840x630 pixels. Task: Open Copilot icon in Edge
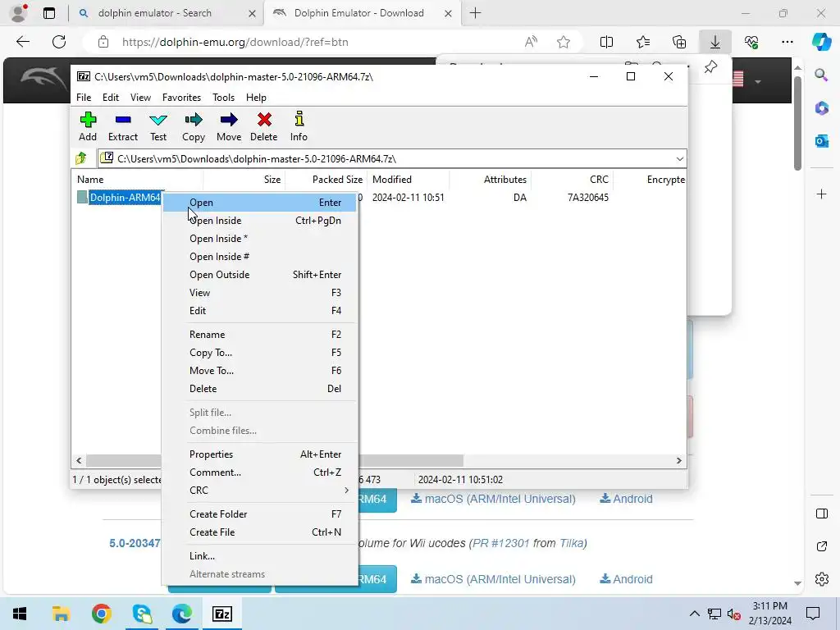pyautogui.click(x=820, y=42)
